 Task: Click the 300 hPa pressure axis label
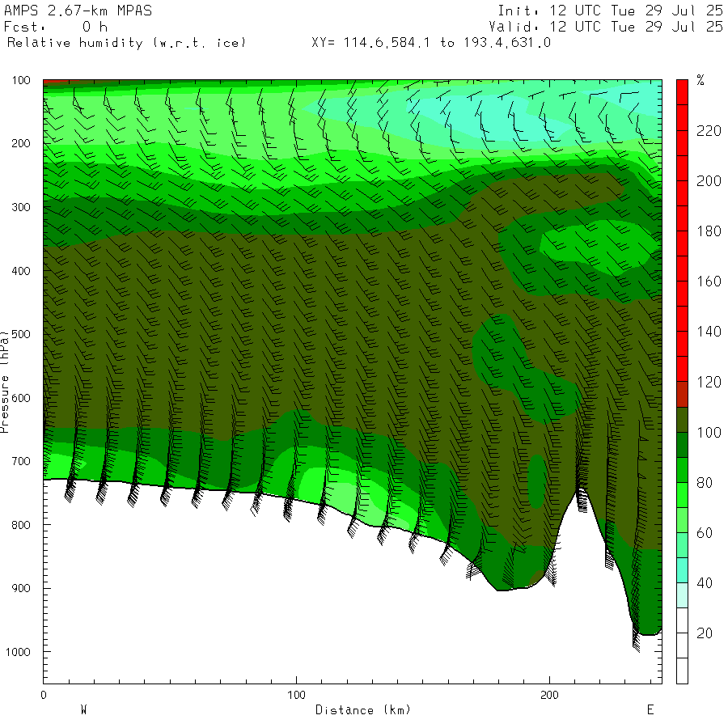coord(21,207)
